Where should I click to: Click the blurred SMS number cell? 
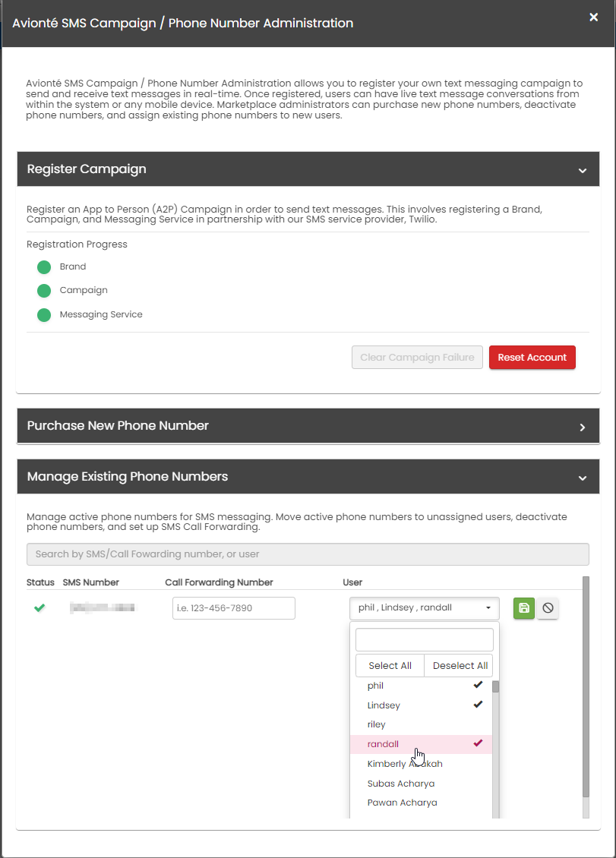[103, 607]
